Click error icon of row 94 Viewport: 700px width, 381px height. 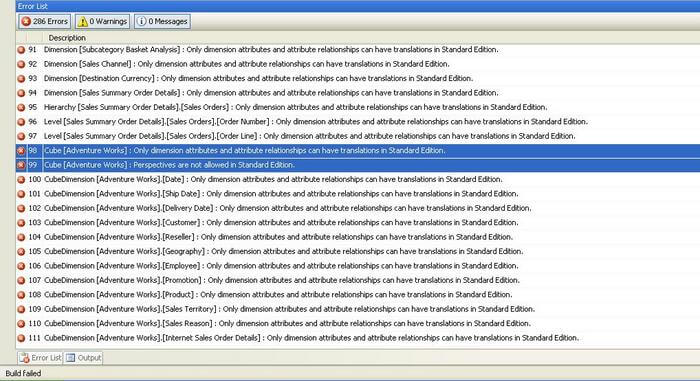[x=21, y=93]
